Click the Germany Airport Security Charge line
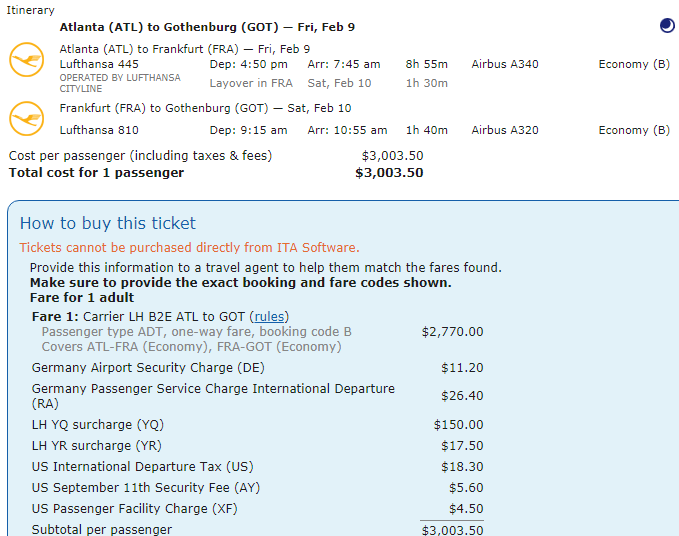 [x=258, y=368]
